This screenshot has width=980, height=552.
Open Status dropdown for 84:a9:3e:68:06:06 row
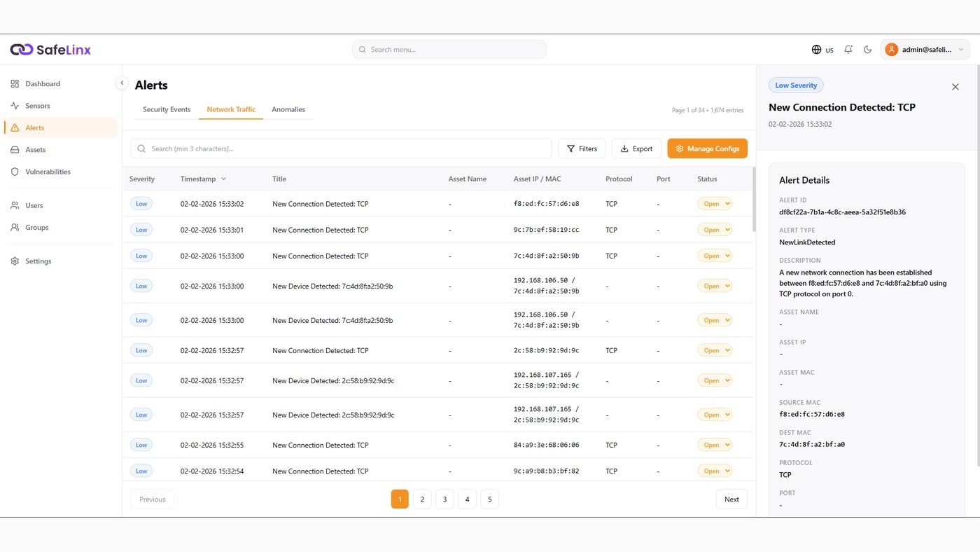[x=715, y=445]
